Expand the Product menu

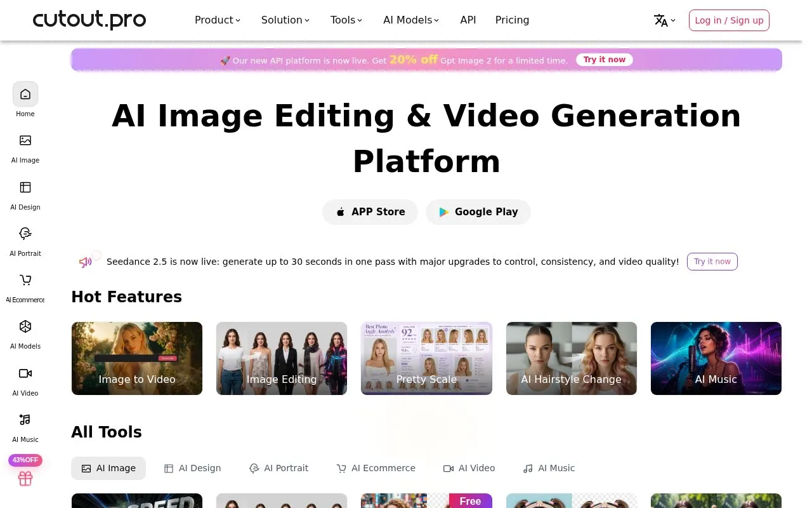pyautogui.click(x=218, y=20)
